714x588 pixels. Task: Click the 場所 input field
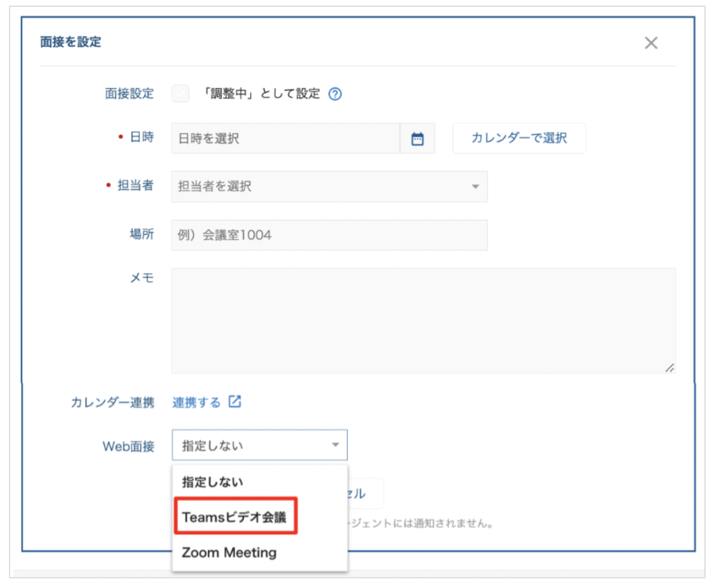point(329,235)
